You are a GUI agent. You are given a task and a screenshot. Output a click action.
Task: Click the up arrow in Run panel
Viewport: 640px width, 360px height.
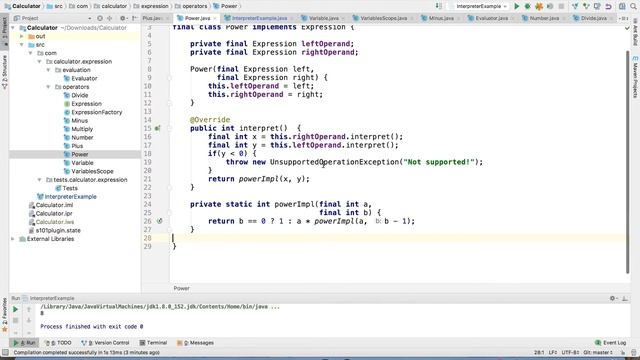(29, 310)
